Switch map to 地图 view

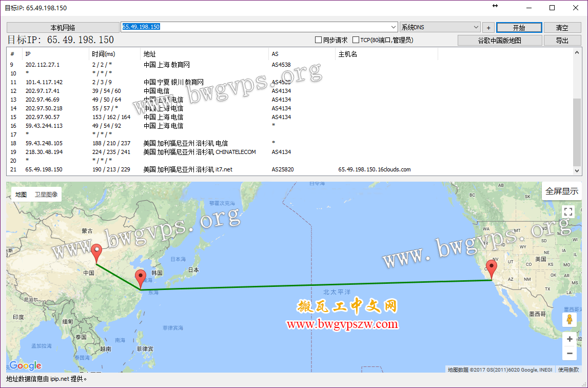tap(21, 195)
